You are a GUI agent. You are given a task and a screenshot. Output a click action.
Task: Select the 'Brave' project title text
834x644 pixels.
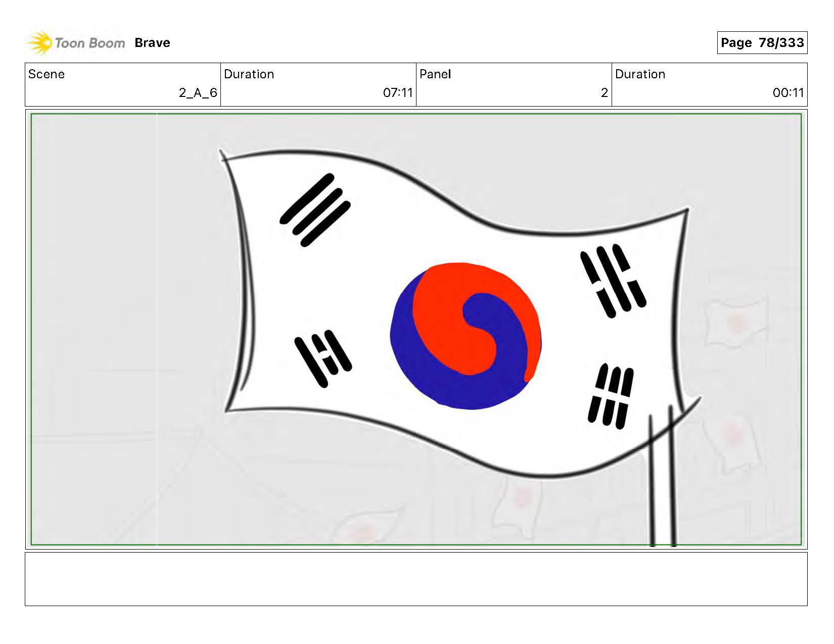tap(152, 43)
